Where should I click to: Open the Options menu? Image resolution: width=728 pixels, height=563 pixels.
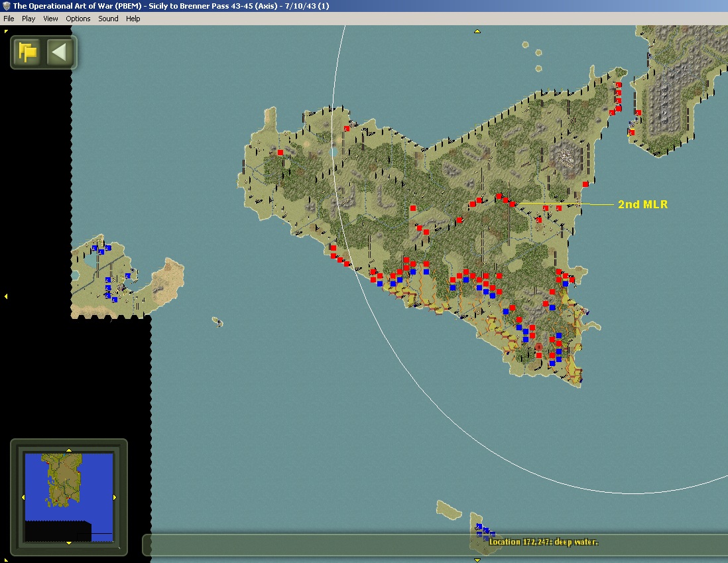point(78,19)
